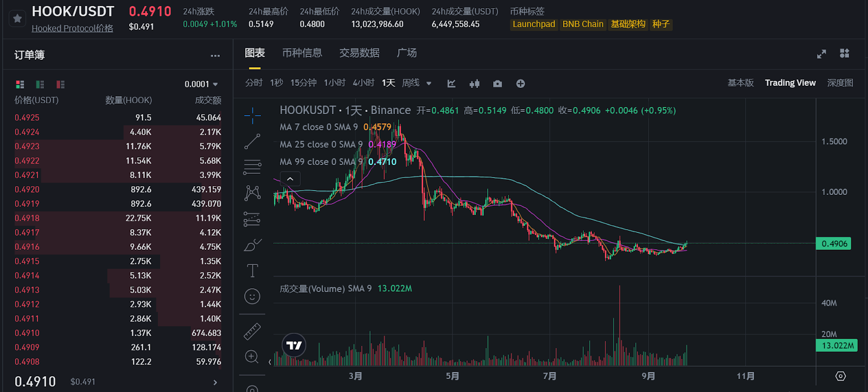Screen dimensions: 868x392
Task: Select the 1秒 interval
Action: [277, 83]
